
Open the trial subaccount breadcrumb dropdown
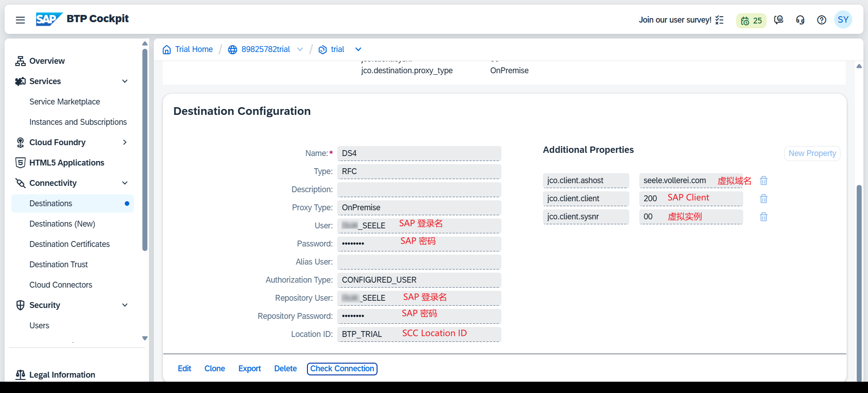click(x=358, y=50)
